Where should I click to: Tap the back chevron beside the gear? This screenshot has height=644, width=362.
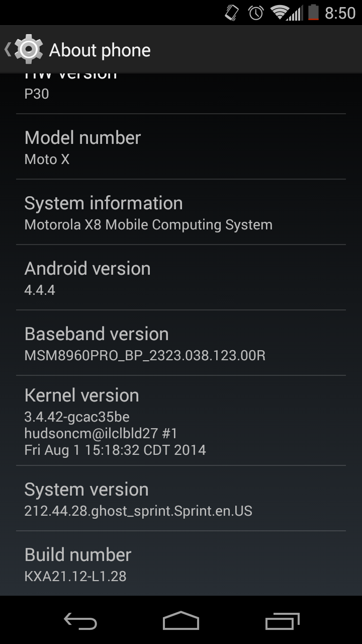(x=8, y=49)
